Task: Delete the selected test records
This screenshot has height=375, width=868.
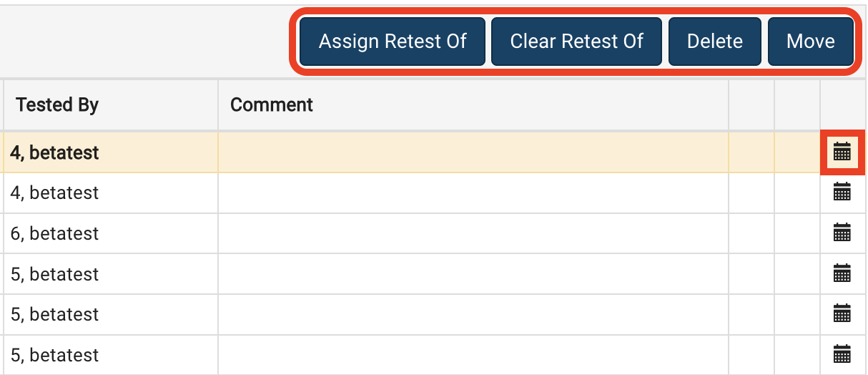Action: (714, 42)
